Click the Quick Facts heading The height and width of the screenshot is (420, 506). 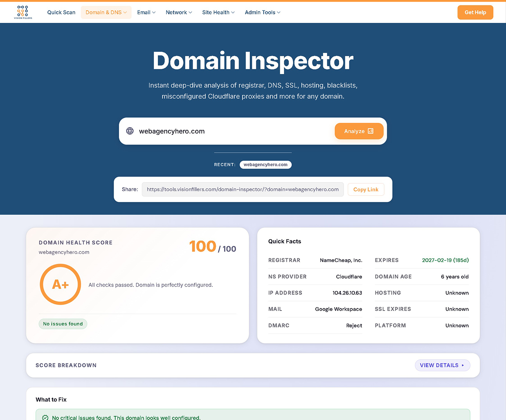click(x=285, y=241)
